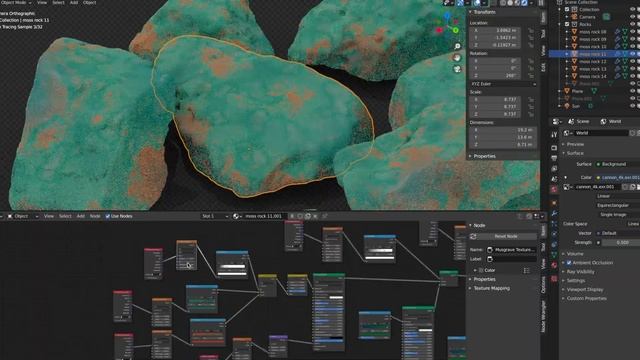640x360 pixels.
Task: Open the node editor Select menu
Action: click(65, 216)
